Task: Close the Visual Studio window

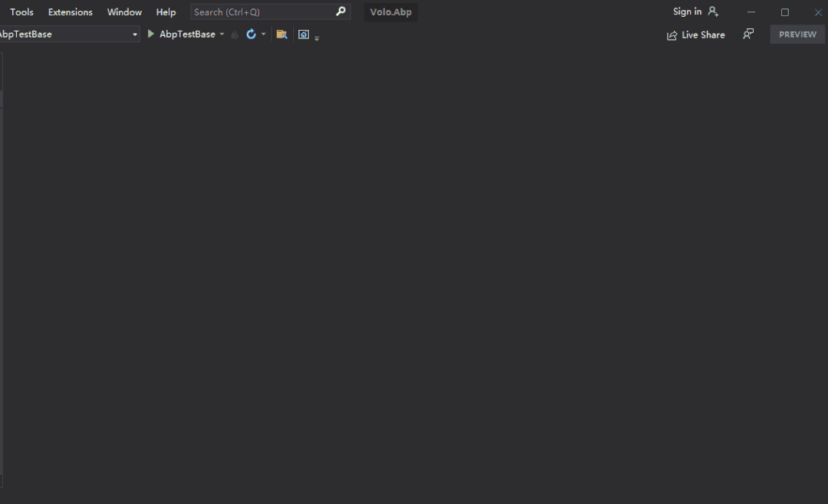Action: click(x=818, y=11)
